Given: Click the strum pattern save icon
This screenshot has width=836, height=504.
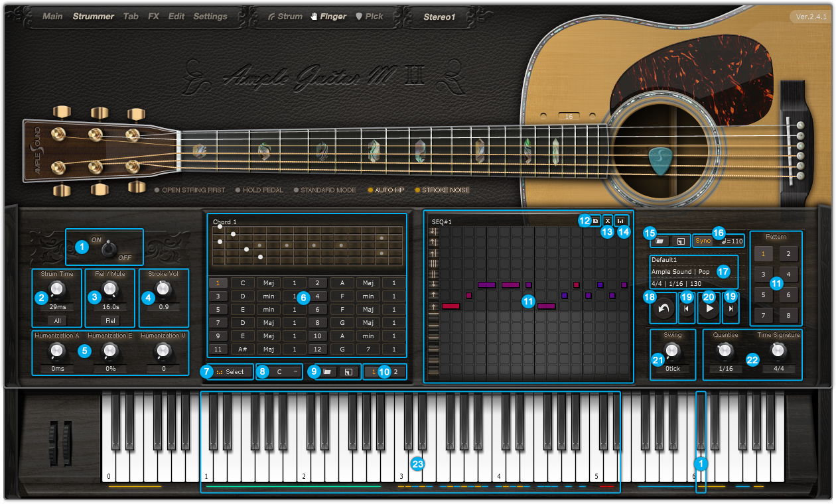Looking at the screenshot, I should click(x=680, y=241).
